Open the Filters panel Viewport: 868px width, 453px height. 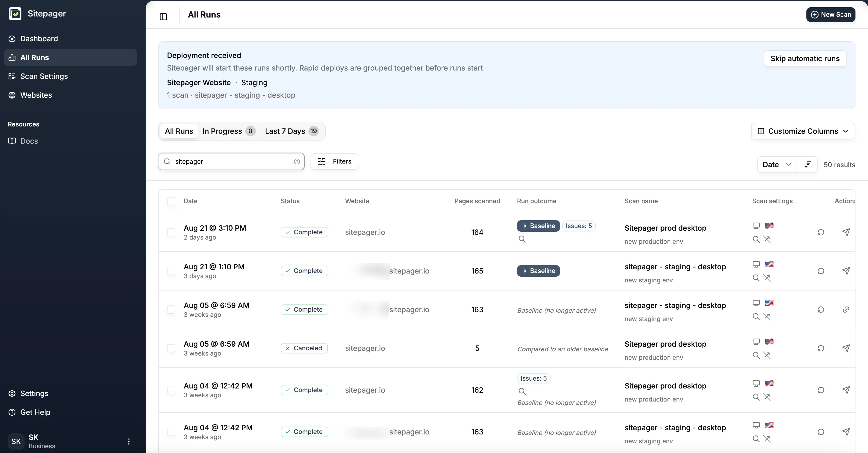(334, 161)
